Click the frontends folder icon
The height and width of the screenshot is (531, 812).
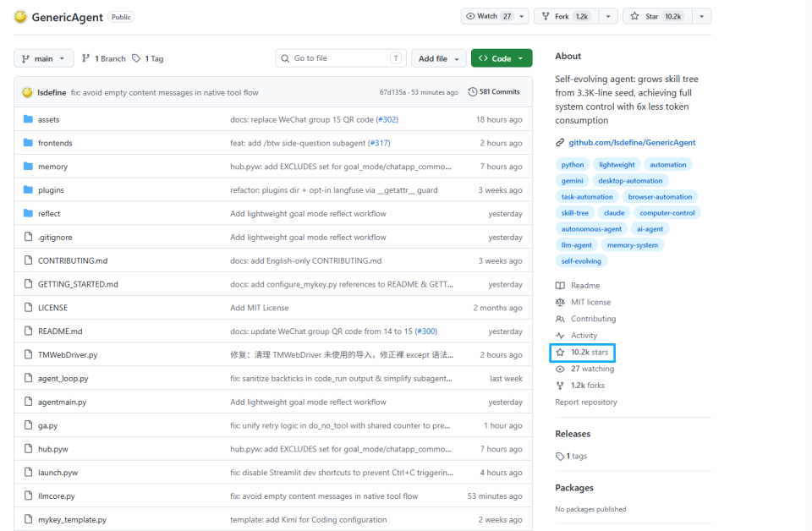[29, 143]
